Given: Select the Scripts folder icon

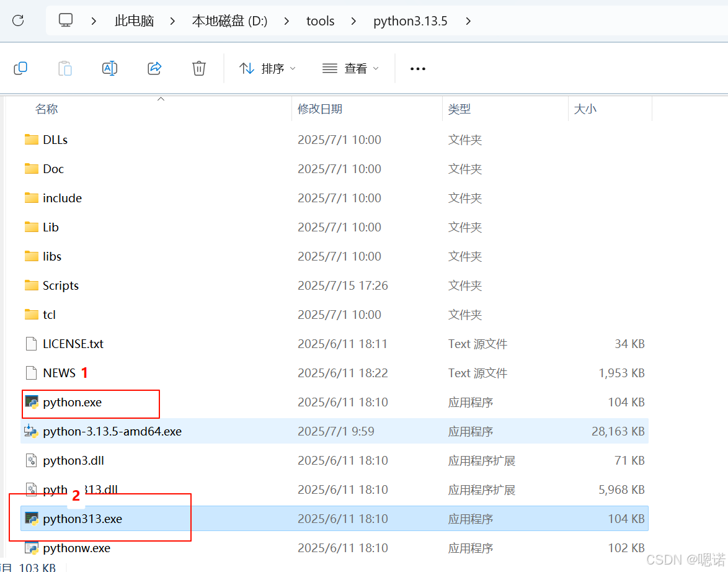Looking at the screenshot, I should click(32, 285).
